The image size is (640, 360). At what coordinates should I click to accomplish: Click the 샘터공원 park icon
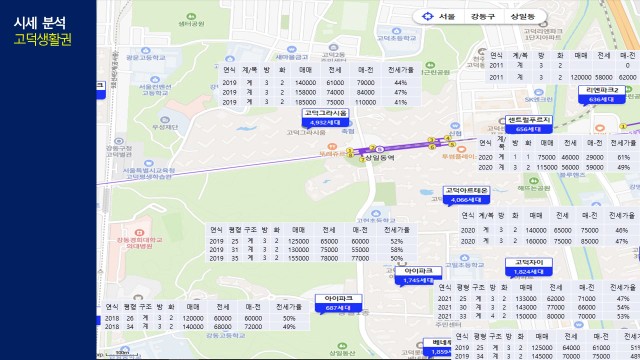(191, 17)
